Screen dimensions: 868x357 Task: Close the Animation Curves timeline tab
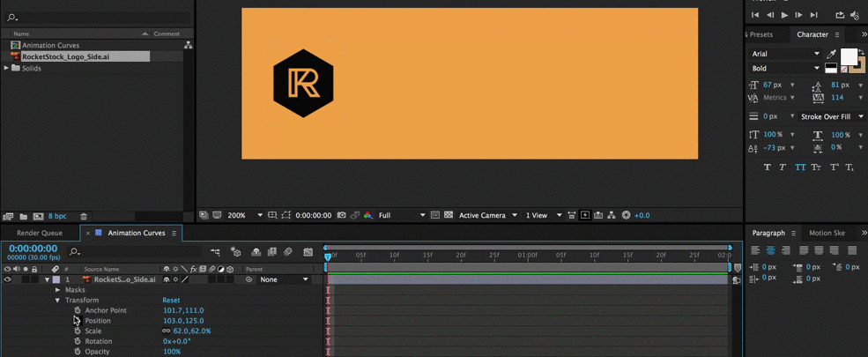[87, 233]
